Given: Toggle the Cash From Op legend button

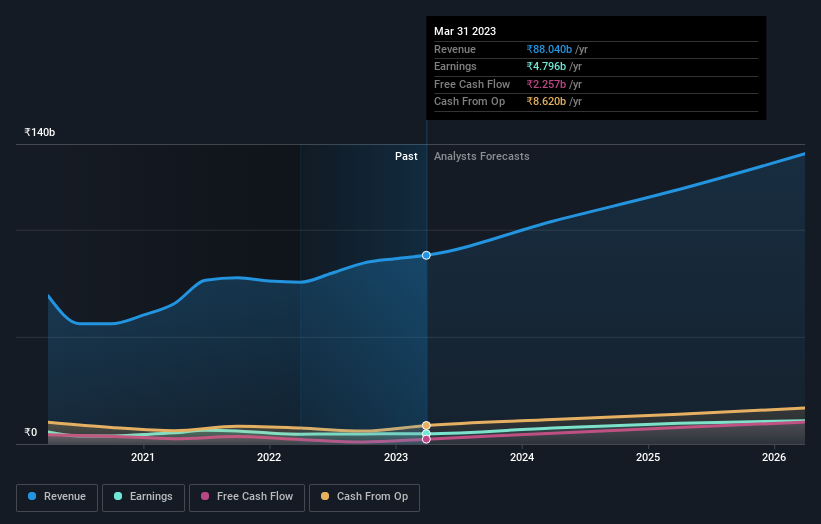Looking at the screenshot, I should (x=364, y=497).
